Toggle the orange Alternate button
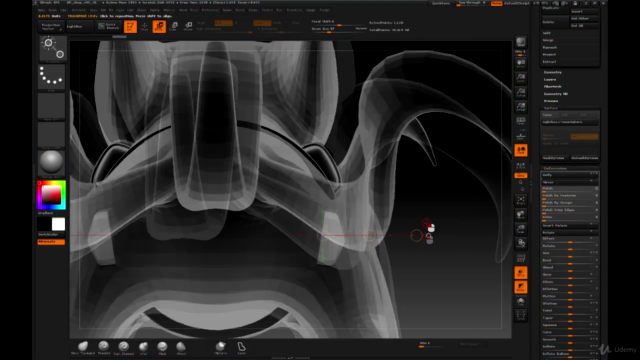This screenshot has height=360, width=640. tap(51, 242)
